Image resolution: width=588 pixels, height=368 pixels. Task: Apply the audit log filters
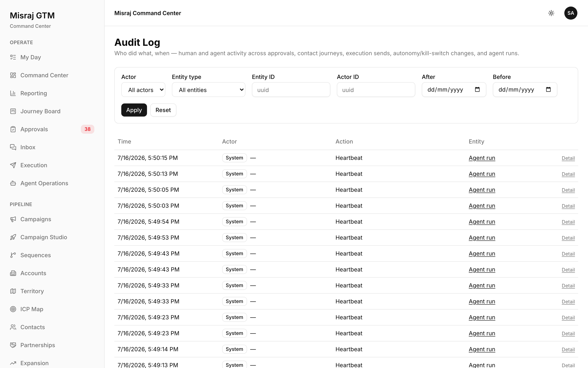pos(134,110)
